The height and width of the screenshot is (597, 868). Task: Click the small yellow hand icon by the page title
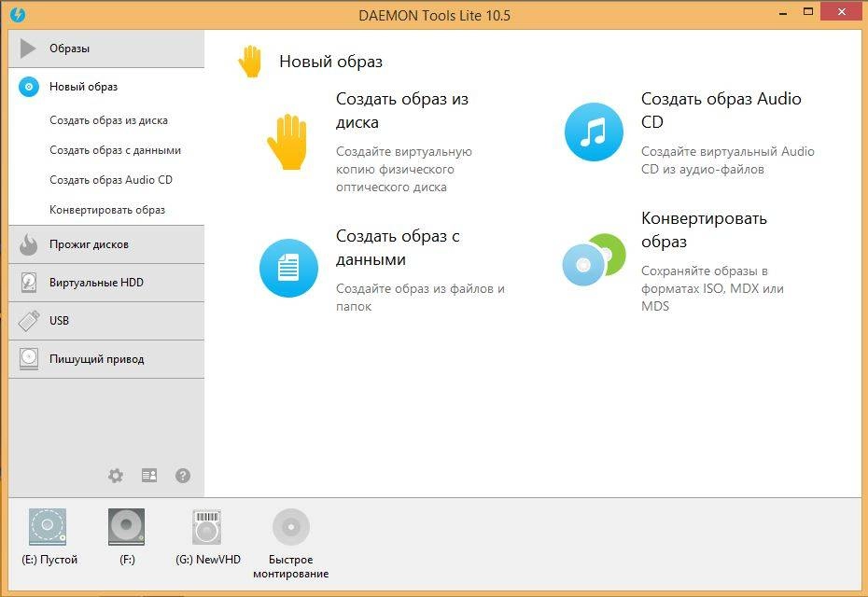tap(249, 62)
